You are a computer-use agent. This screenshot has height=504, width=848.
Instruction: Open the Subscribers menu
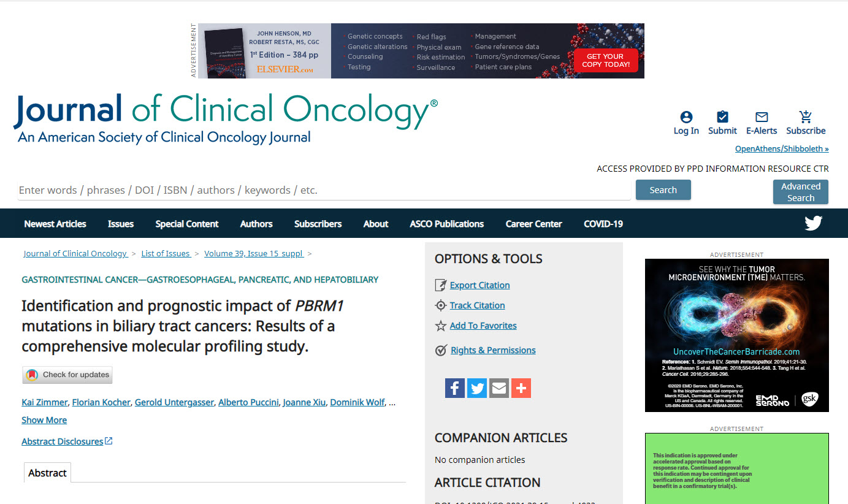click(318, 224)
